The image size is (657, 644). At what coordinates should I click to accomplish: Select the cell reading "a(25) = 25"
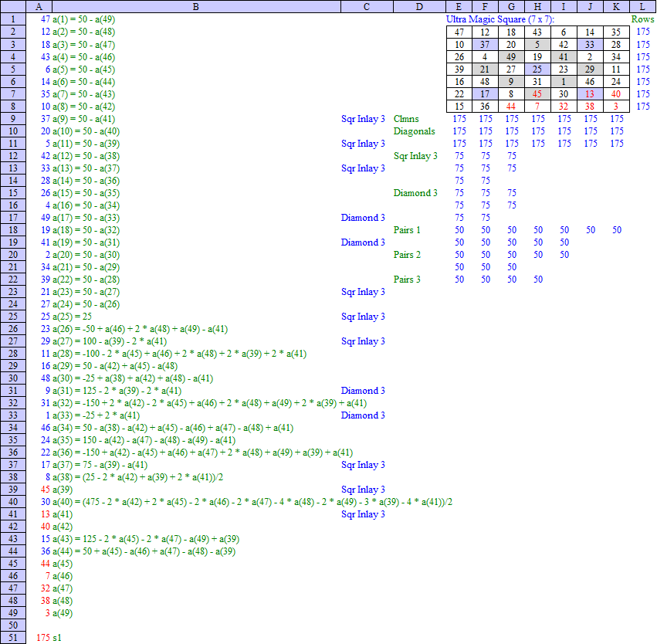pyautogui.click(x=72, y=317)
